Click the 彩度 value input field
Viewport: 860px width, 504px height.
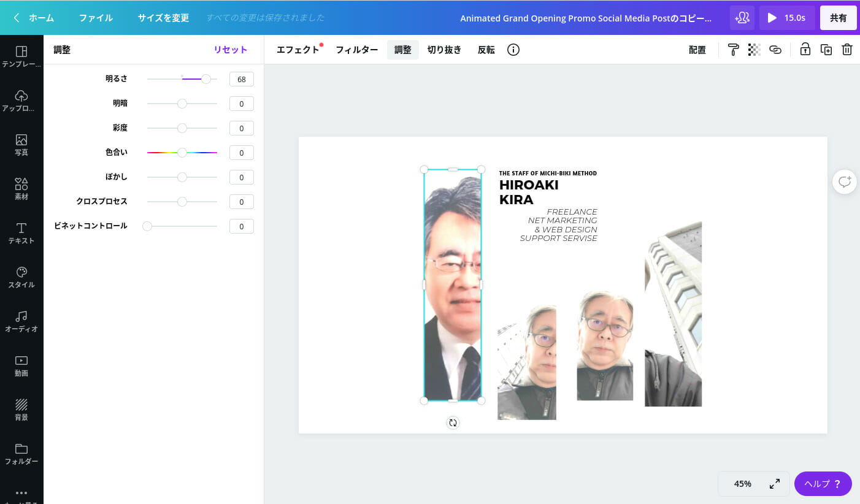(242, 128)
